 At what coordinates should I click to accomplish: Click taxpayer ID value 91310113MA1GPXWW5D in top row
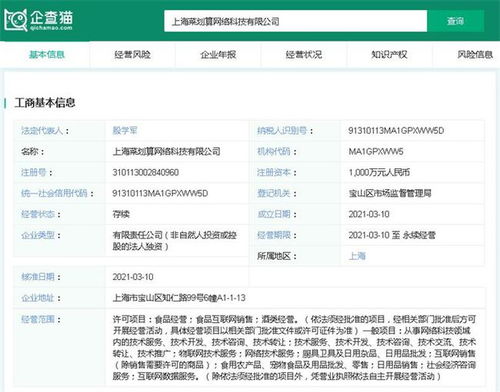(396, 130)
